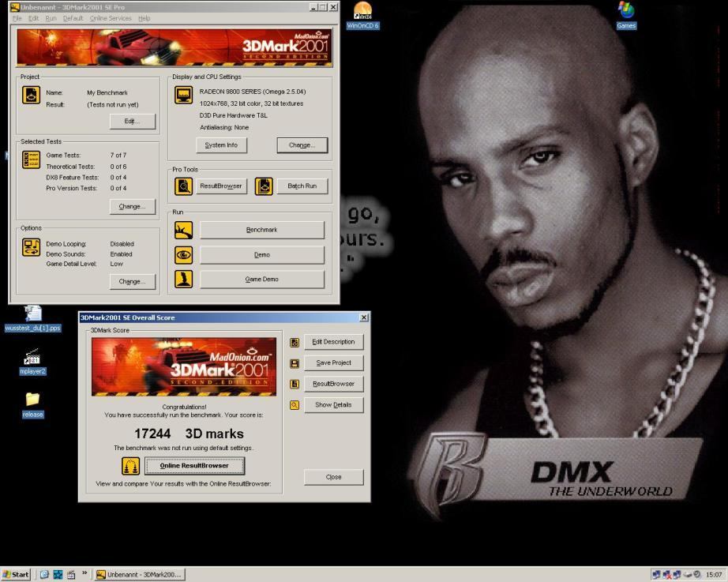Click the Show Details button

(333, 404)
